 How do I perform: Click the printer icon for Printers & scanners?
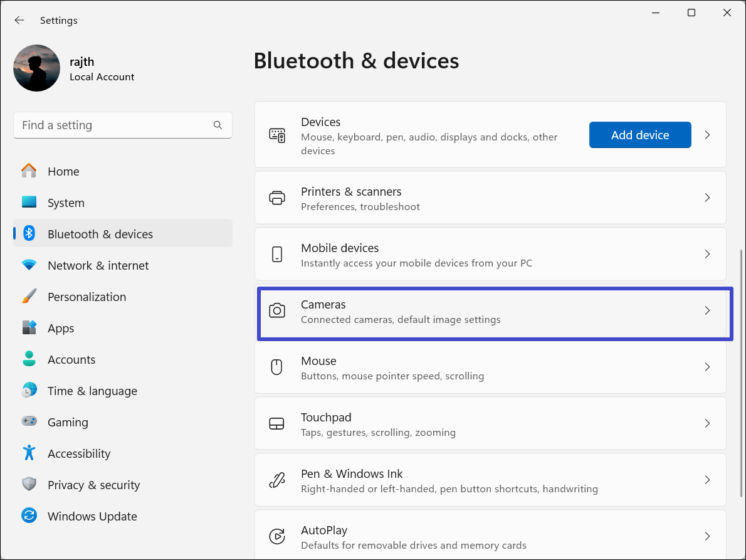276,198
